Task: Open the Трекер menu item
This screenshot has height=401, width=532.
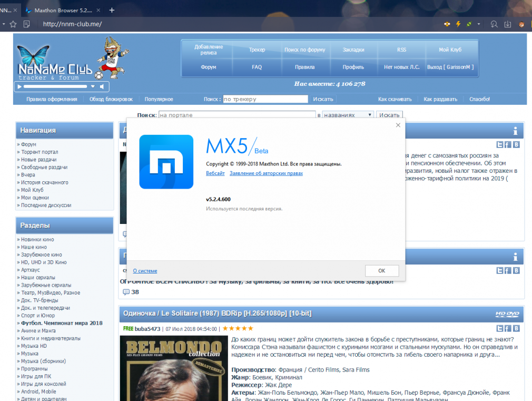Action: pyautogui.click(x=257, y=50)
